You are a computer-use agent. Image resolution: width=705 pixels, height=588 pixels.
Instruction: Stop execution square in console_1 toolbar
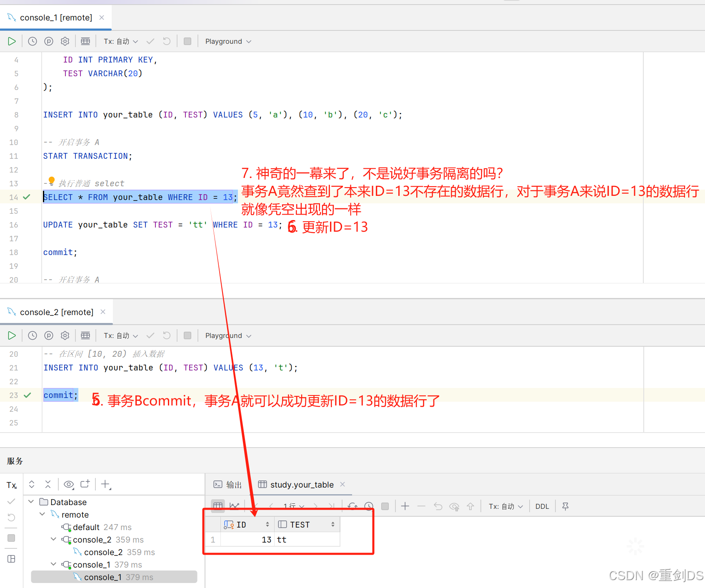187,41
